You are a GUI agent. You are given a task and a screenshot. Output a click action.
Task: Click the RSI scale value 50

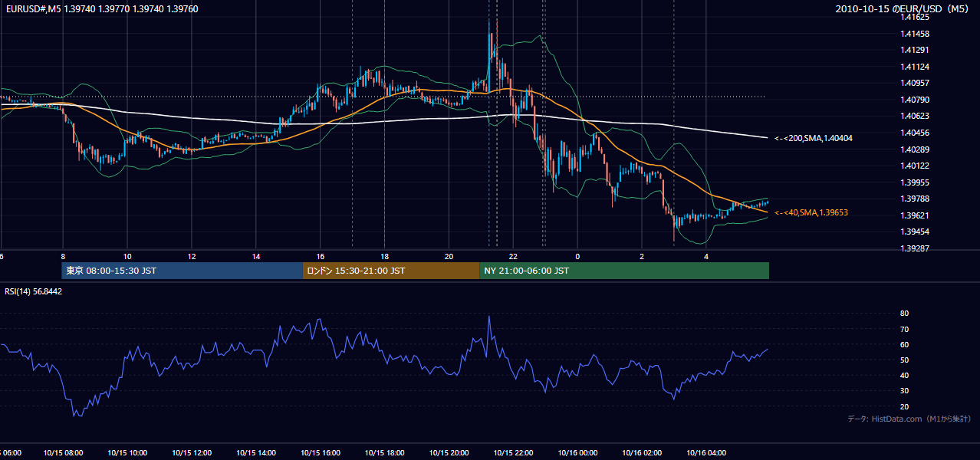[904, 360]
